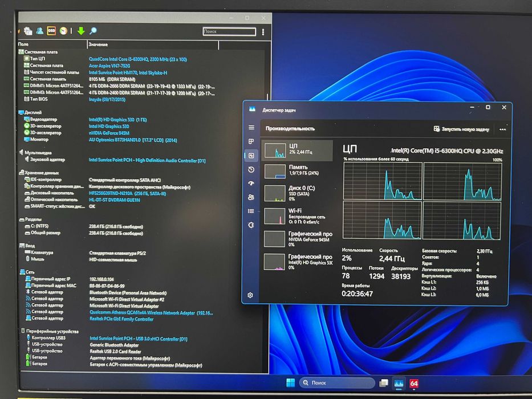Click Запустить новую задачу button
532x399 pixels.
(461, 129)
